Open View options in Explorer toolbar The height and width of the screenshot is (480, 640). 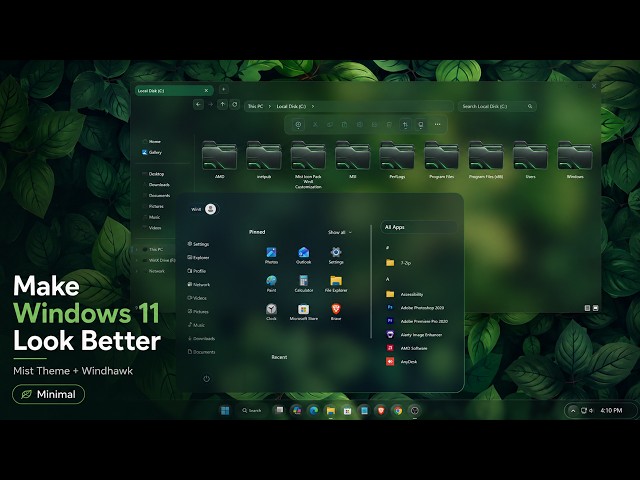[421, 124]
